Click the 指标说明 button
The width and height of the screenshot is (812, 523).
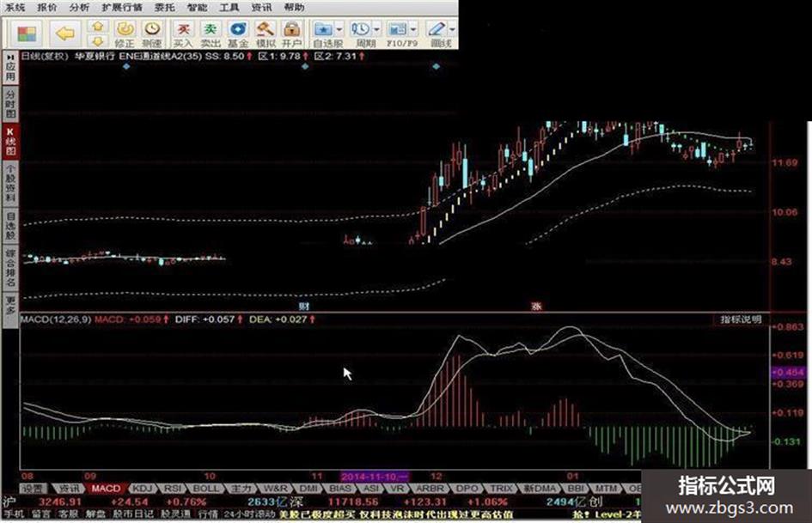pyautogui.click(x=741, y=319)
